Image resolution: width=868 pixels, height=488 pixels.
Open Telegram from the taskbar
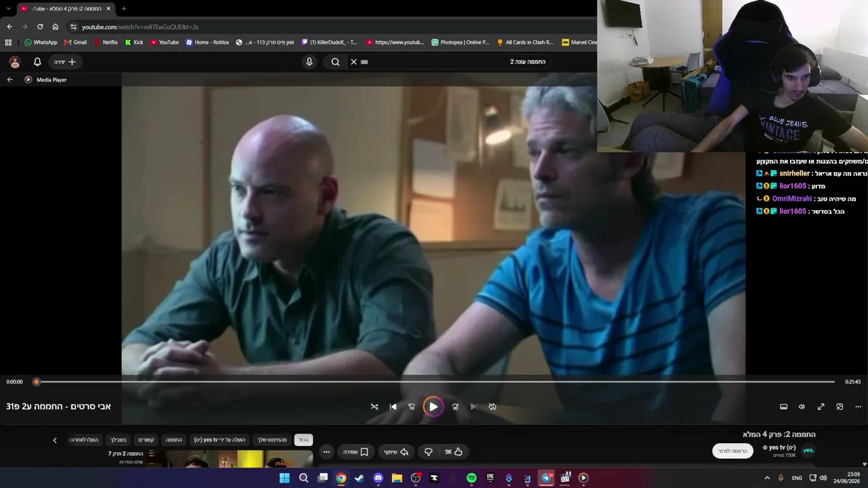click(546, 478)
